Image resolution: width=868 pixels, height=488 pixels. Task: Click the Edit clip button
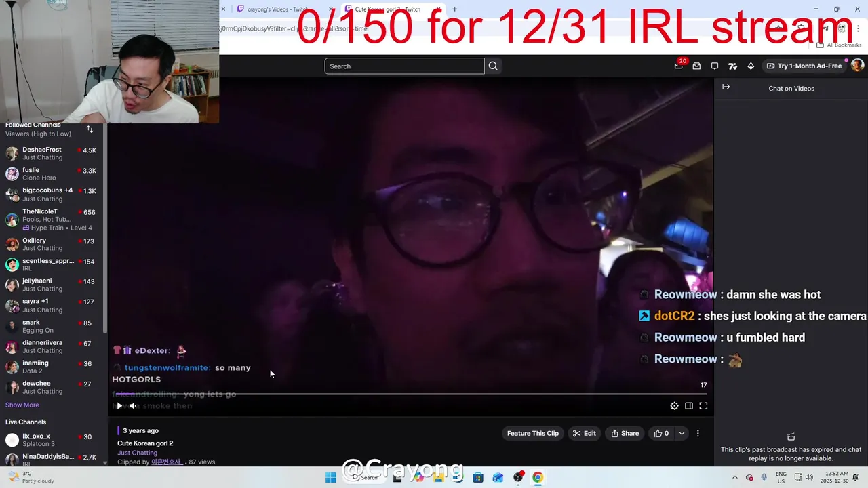pyautogui.click(x=584, y=433)
